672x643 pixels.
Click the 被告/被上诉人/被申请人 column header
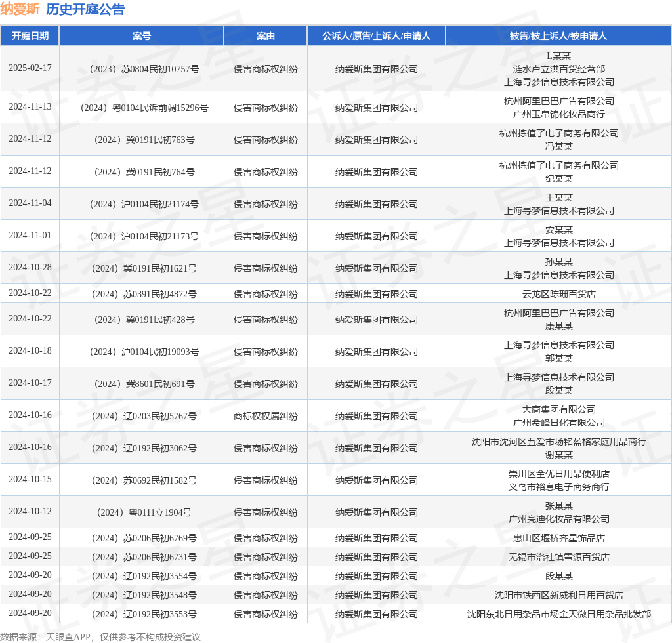(x=558, y=36)
